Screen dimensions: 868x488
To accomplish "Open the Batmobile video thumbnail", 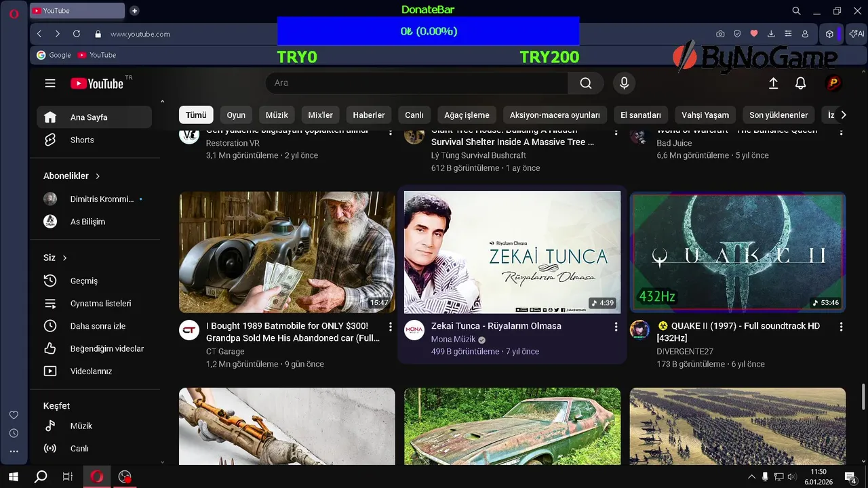I will (x=287, y=252).
